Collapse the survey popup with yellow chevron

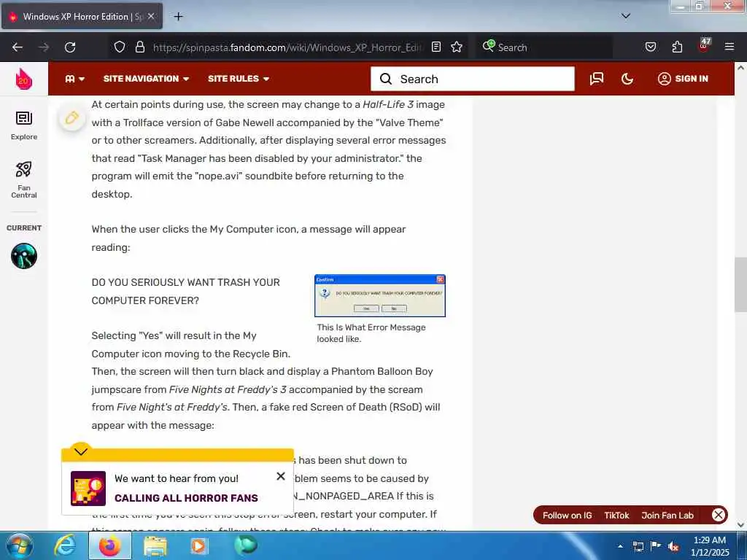point(81,451)
